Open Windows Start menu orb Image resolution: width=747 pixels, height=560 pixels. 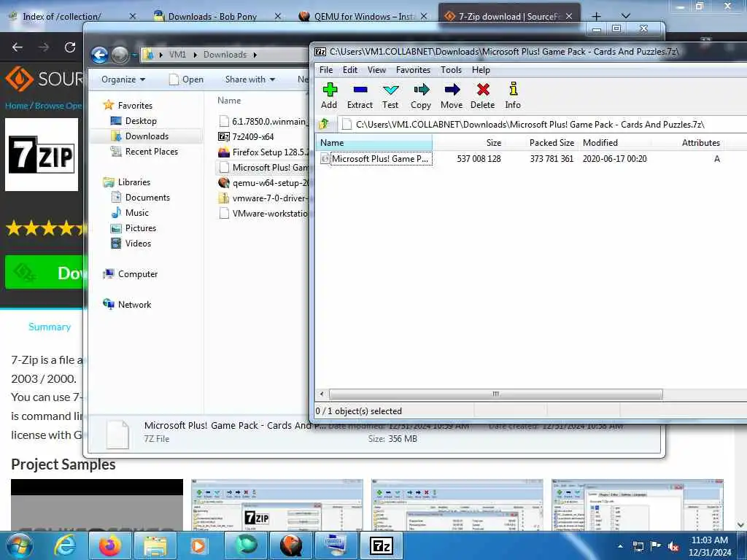pos(20,545)
